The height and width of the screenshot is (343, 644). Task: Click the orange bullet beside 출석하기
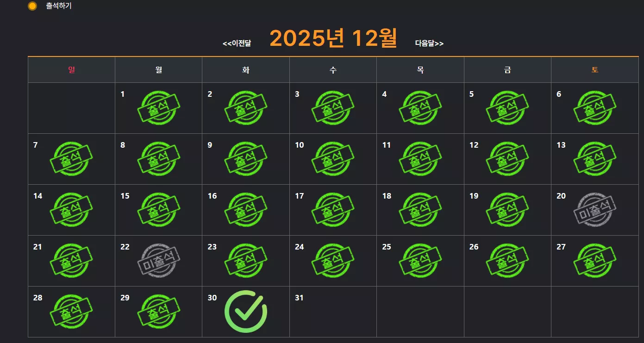point(32,6)
